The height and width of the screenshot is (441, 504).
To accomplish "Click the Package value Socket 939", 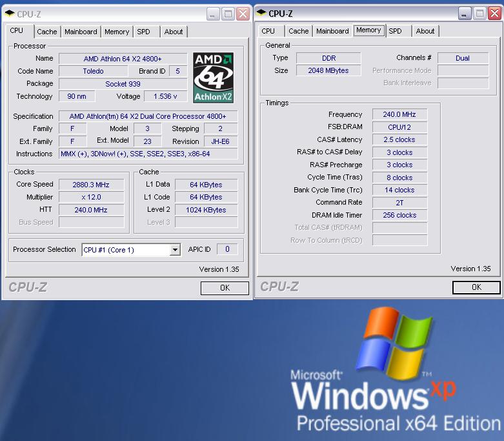I will (123, 84).
